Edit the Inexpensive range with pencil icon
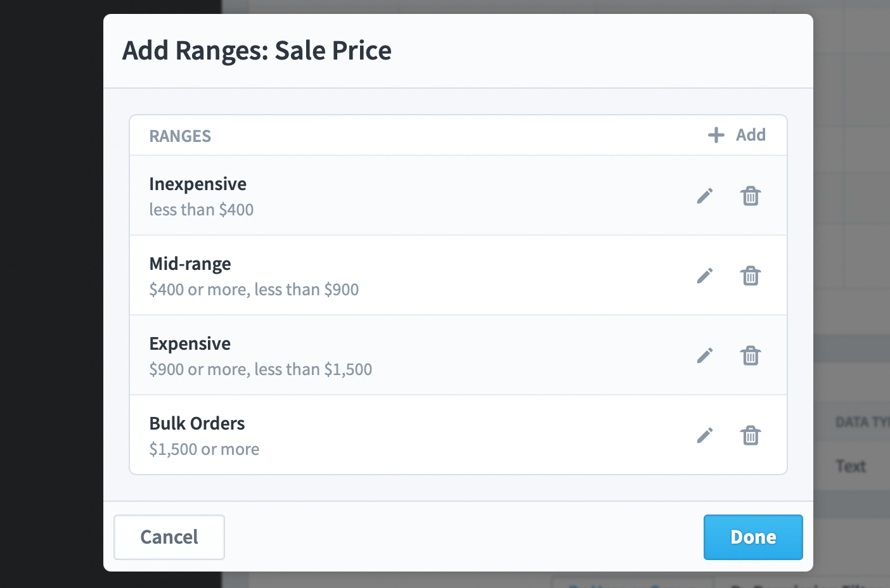 pyautogui.click(x=705, y=196)
